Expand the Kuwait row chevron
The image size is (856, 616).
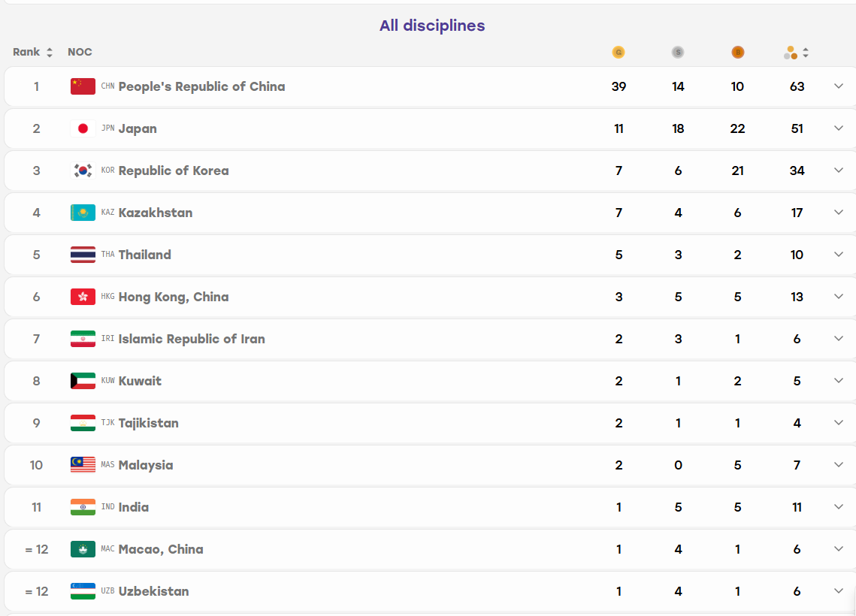point(839,380)
